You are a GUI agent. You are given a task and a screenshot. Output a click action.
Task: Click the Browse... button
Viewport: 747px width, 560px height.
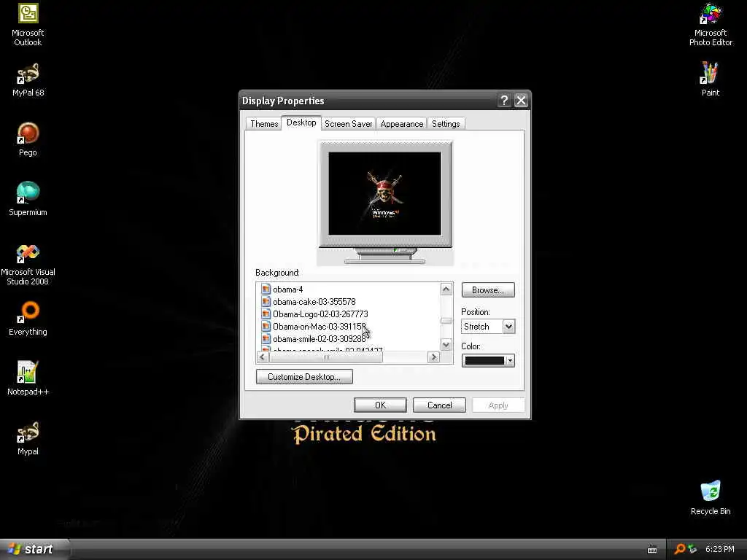tap(488, 290)
